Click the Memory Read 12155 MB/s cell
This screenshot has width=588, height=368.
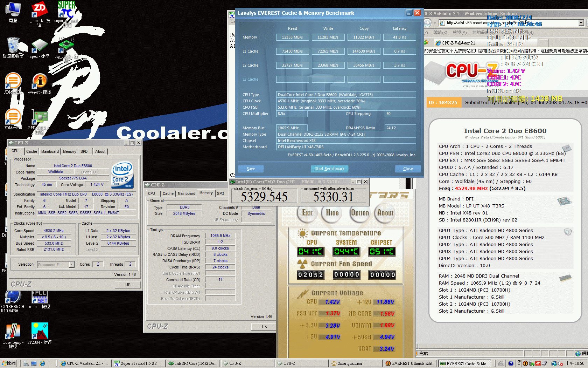[292, 37]
